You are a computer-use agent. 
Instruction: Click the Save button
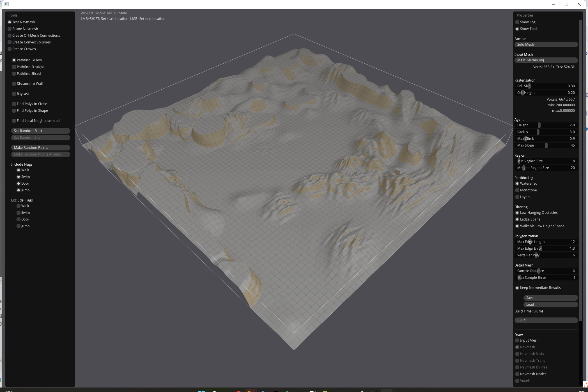(550, 298)
